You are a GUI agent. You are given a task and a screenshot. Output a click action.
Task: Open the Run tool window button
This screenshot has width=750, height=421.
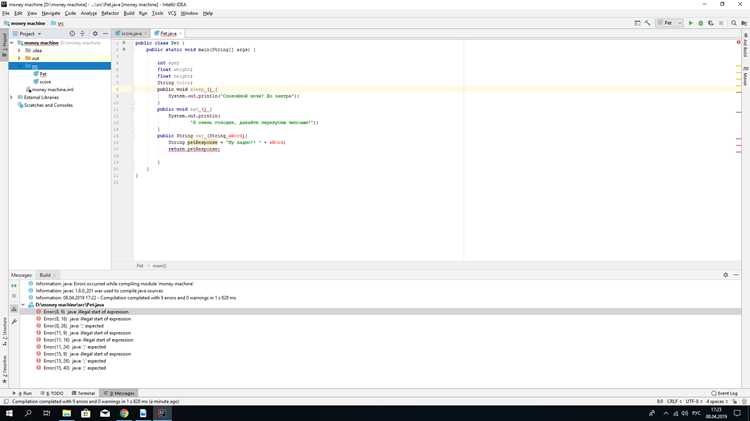[x=22, y=393]
